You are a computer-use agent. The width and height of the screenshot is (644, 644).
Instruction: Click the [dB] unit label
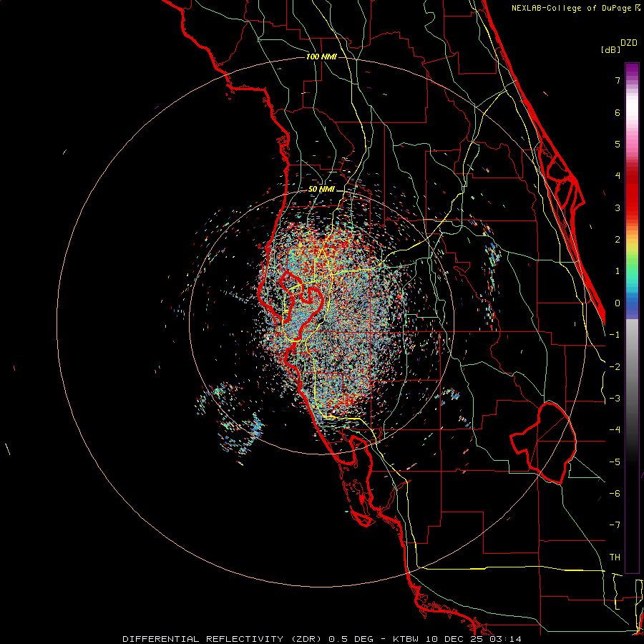[x=610, y=49]
